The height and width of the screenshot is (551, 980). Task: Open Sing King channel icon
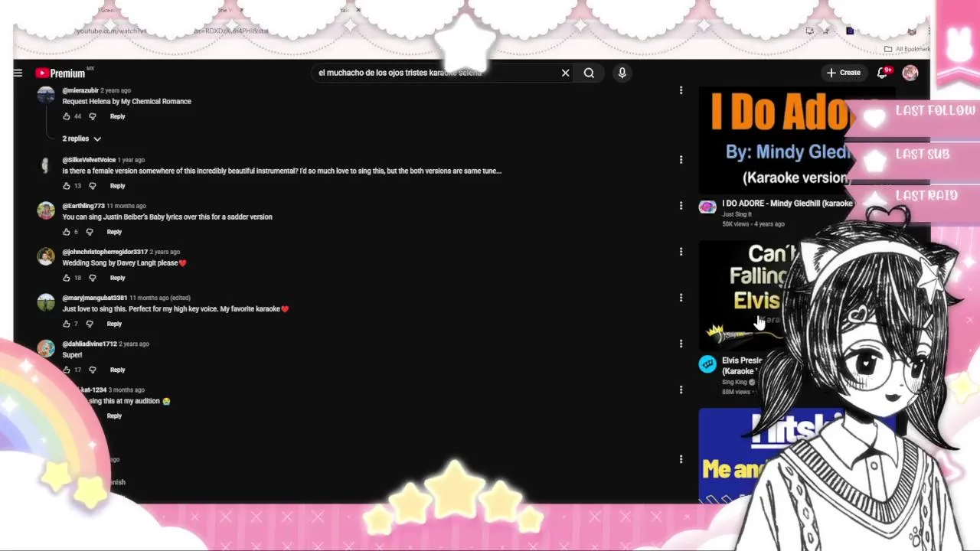click(x=707, y=364)
